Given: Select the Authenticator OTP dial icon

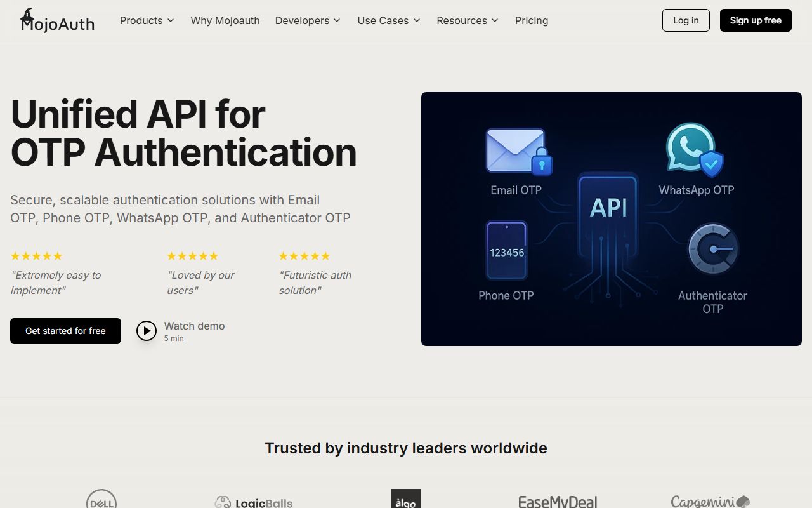Looking at the screenshot, I should [x=713, y=249].
